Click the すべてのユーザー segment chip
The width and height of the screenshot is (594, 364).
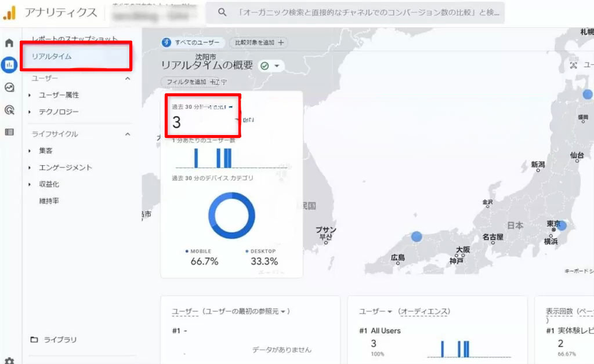192,42
